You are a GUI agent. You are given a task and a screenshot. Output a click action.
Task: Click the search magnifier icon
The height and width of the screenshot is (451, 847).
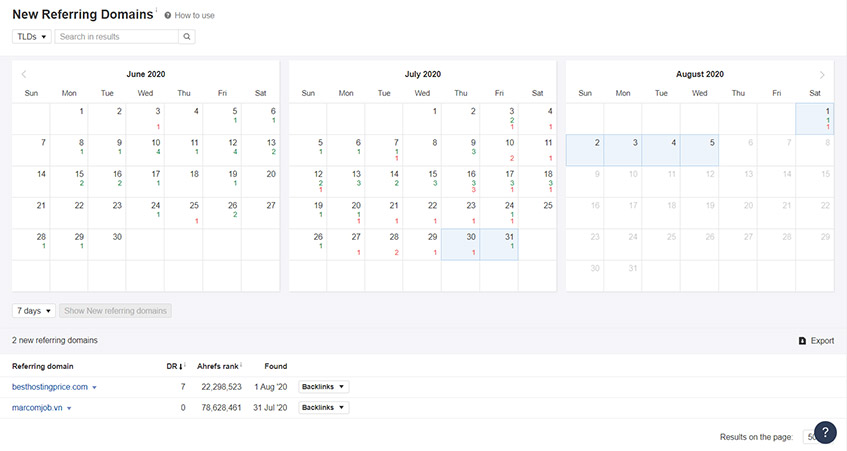coord(187,37)
